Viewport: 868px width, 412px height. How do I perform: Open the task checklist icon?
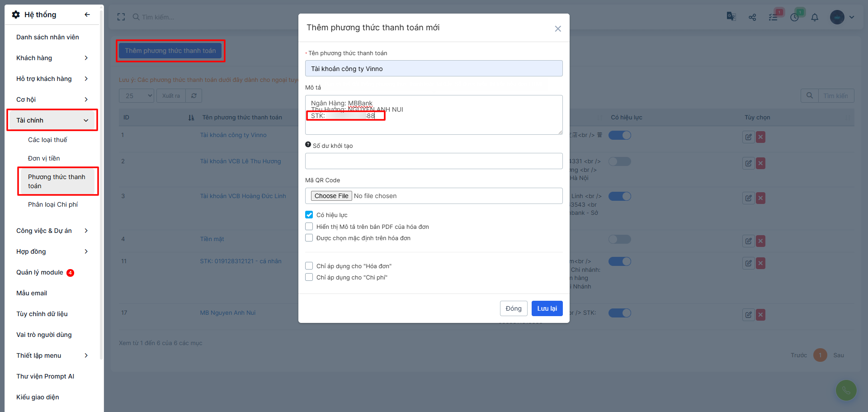[774, 17]
